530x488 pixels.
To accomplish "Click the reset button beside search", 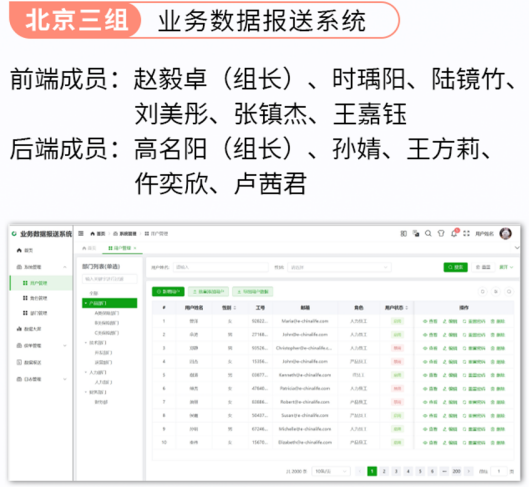I will (x=483, y=267).
